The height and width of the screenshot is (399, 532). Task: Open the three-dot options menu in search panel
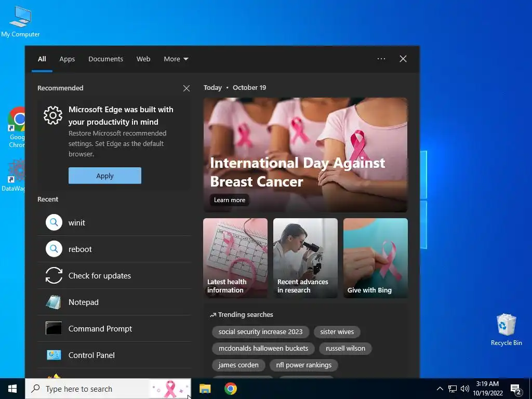pyautogui.click(x=381, y=59)
